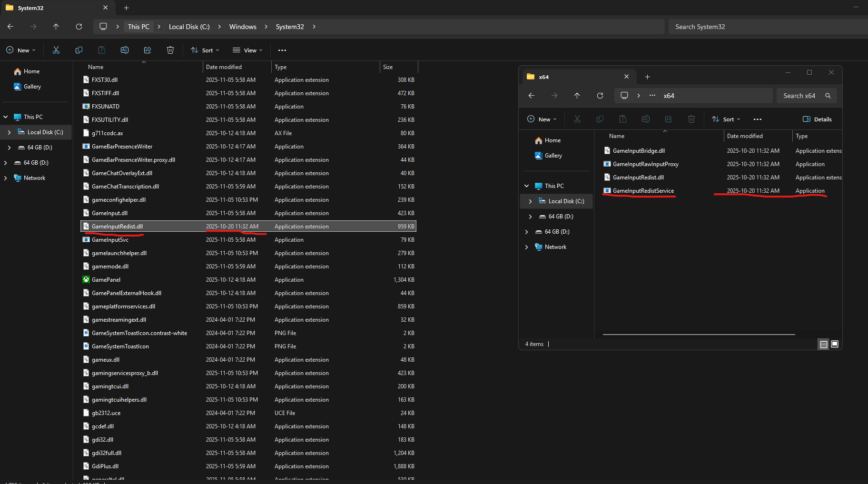Click Windows in the address breadcrumb
Image resolution: width=868 pixels, height=484 pixels.
point(243,27)
